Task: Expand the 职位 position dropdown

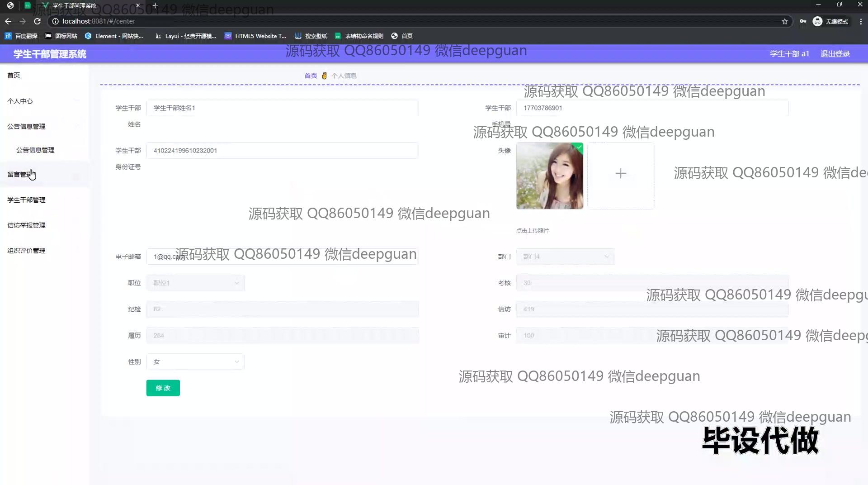Action: pyautogui.click(x=195, y=283)
